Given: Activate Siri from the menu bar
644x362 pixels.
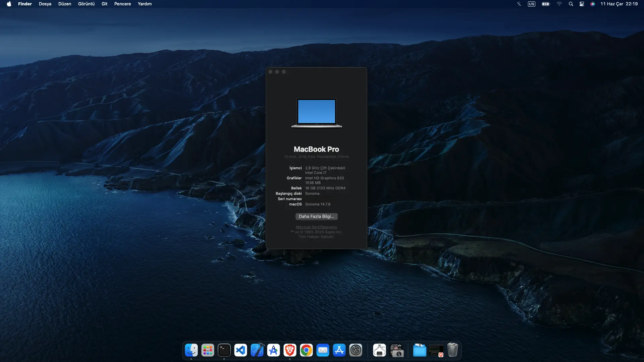Looking at the screenshot, I should coord(593,4).
